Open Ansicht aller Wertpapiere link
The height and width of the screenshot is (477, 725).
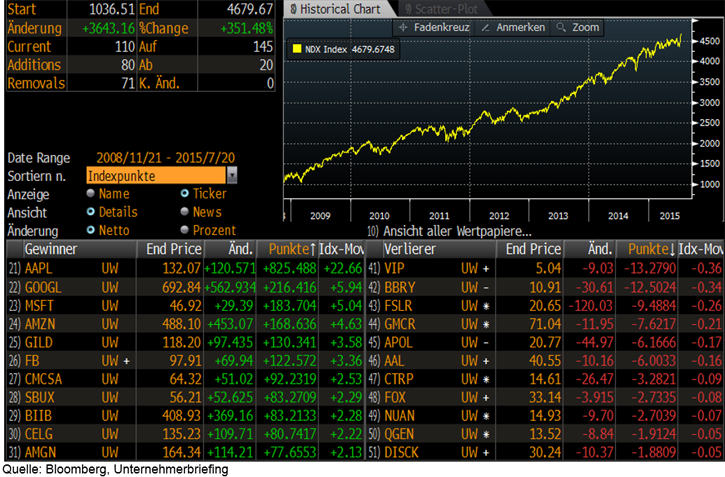pos(449,231)
